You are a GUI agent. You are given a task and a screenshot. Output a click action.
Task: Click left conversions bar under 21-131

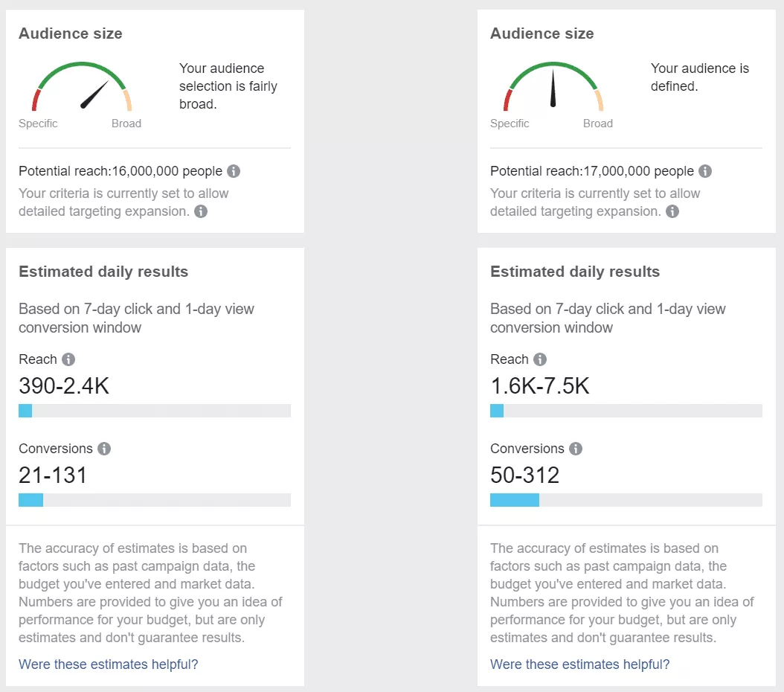coord(155,500)
